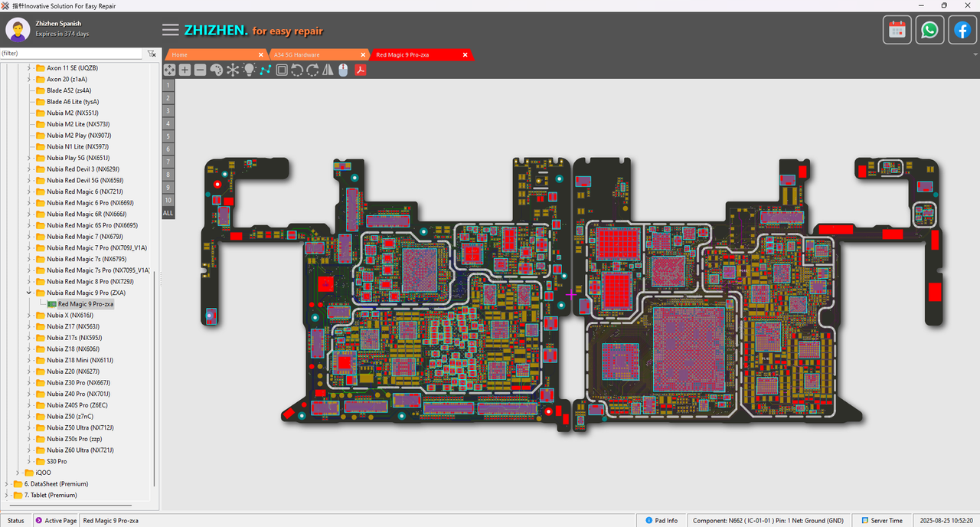Collapse Nubia Red Magic 9 Pro (ZXA) folder
The image size is (980, 527).
30,293
